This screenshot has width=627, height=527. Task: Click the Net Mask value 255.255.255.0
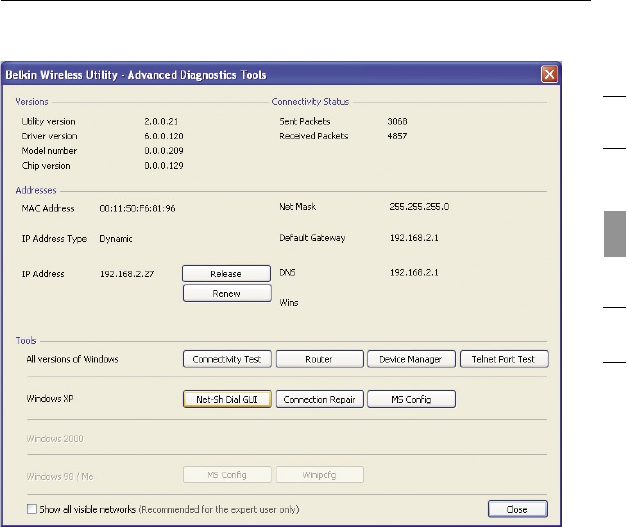point(418,207)
